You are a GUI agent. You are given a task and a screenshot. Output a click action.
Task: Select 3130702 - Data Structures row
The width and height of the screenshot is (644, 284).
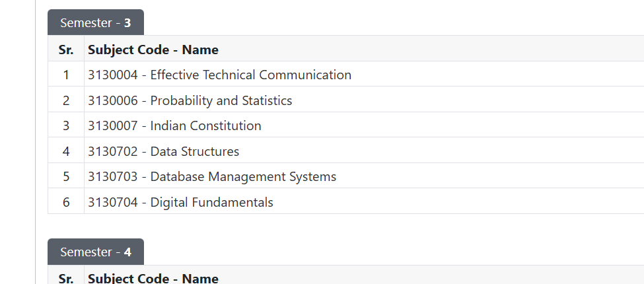(346, 151)
